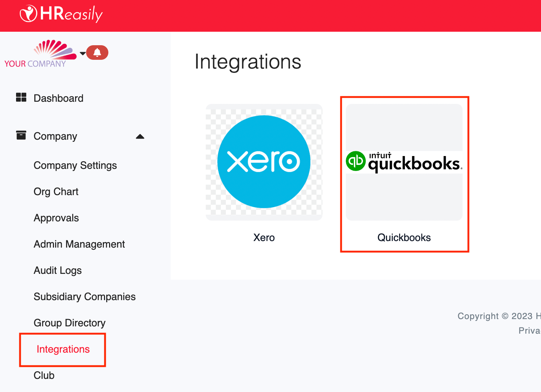Open Approvals page
The height and width of the screenshot is (392, 541).
[x=56, y=218]
